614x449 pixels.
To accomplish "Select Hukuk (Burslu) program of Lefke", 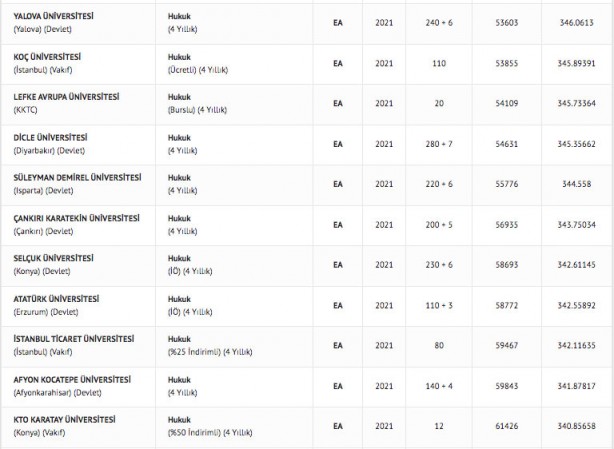I will [182, 96].
